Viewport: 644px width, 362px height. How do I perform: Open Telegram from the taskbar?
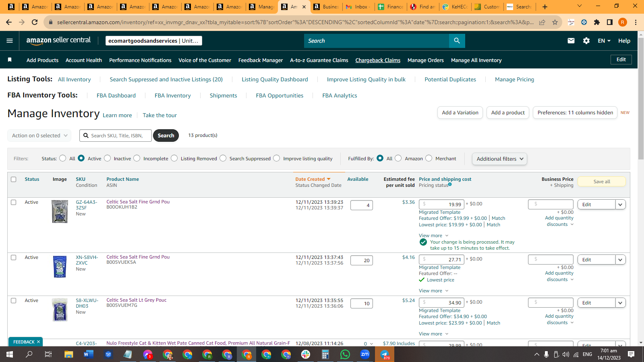(385, 354)
